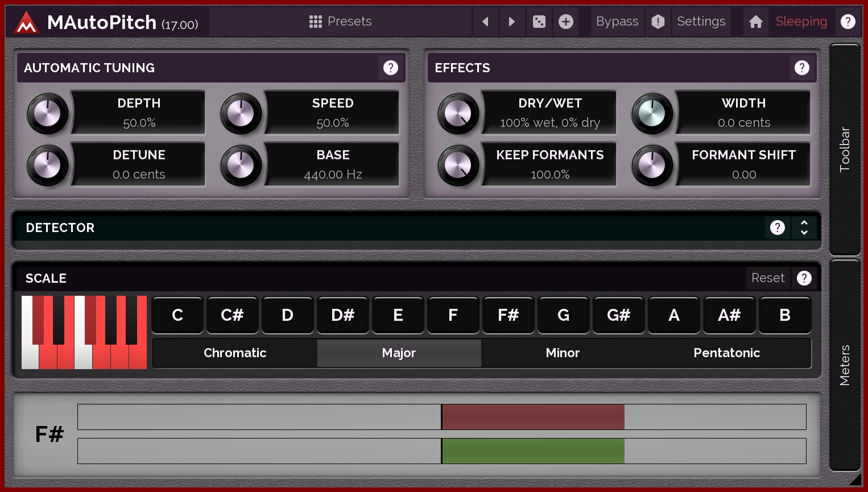868x492 pixels.
Task: Load the next preset with right arrow
Action: (x=512, y=22)
